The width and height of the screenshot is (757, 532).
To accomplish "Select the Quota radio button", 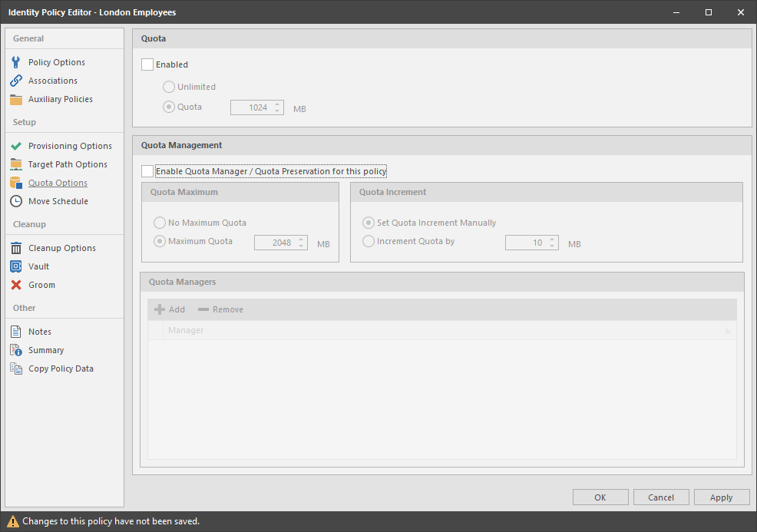I will (x=168, y=107).
